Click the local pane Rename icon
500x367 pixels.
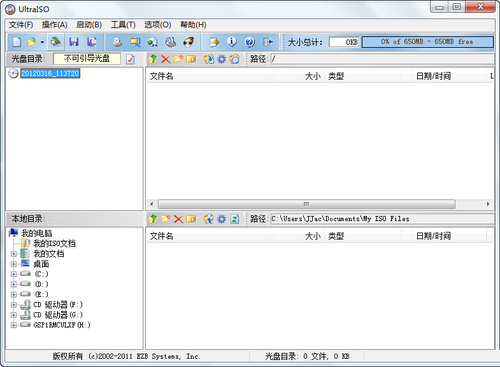[x=191, y=219]
